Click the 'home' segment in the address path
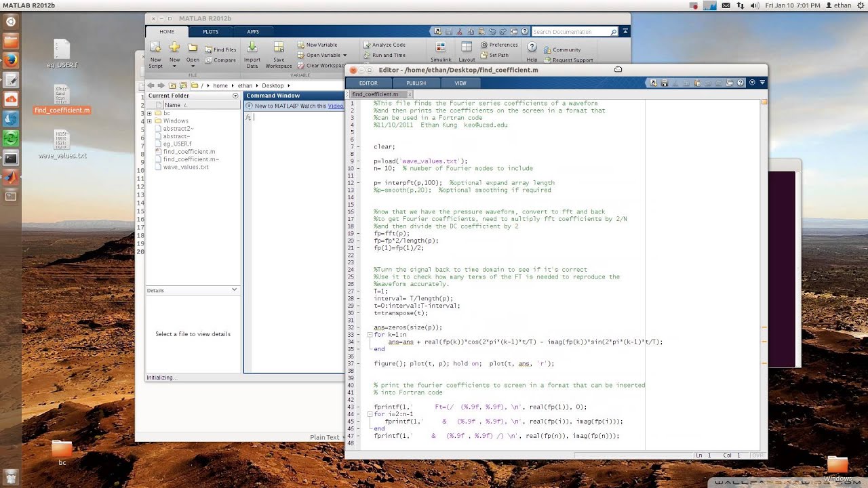The width and height of the screenshot is (868, 488). 220,85
